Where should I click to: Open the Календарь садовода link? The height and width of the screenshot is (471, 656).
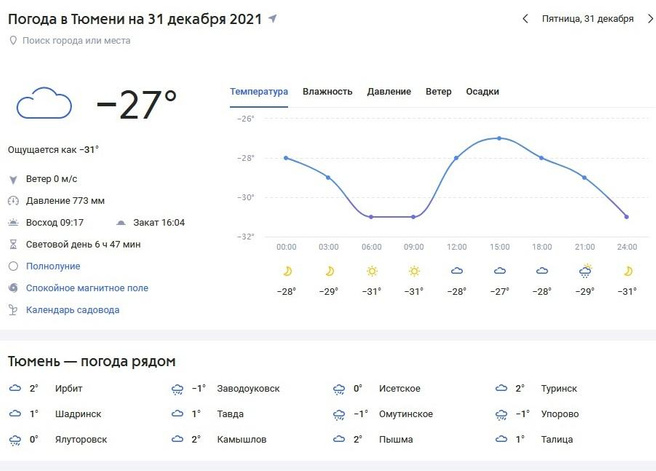[x=73, y=310]
